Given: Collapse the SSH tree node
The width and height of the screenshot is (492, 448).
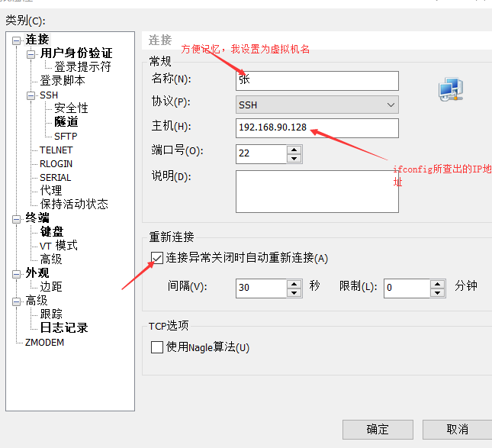Looking at the screenshot, I should click(31, 95).
